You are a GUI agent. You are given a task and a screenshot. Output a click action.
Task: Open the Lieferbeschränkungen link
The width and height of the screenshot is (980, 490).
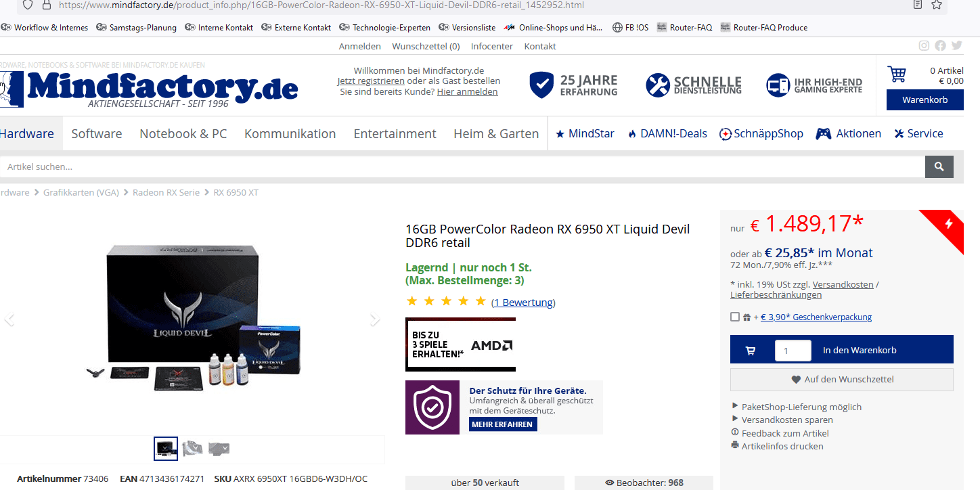tap(776, 294)
